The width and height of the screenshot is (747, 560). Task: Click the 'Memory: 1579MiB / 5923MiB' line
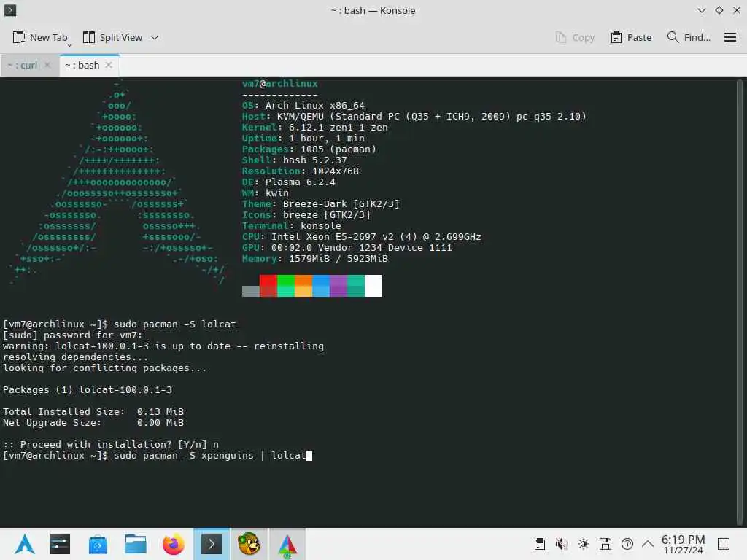(315, 259)
